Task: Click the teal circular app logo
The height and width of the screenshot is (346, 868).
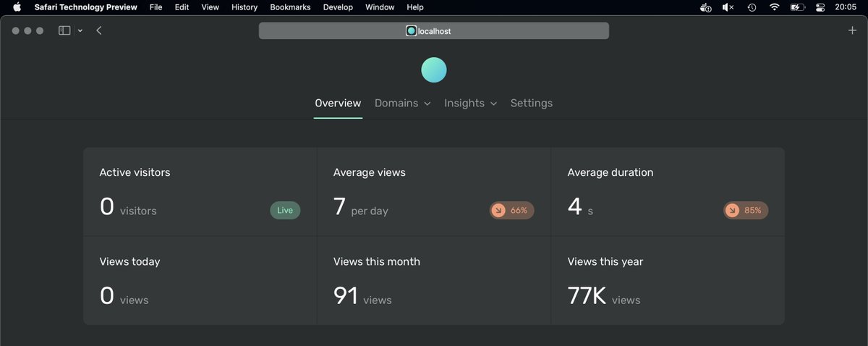Action: click(433, 69)
